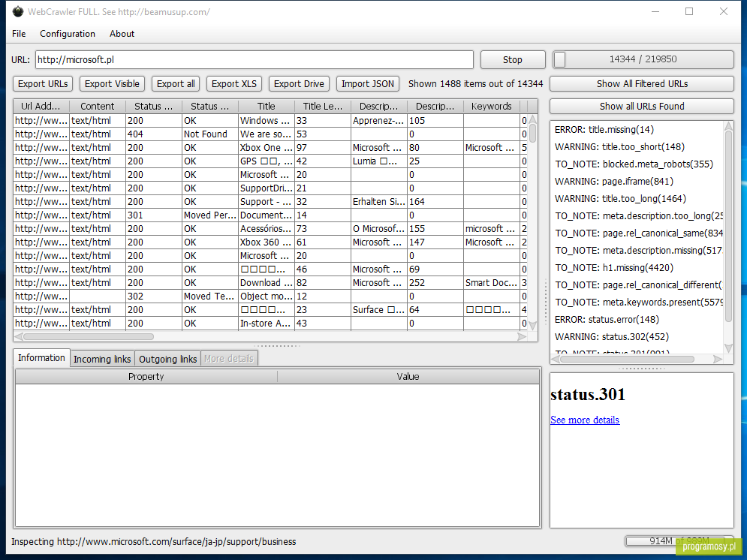
Task: Click Export Drive button
Action: click(x=299, y=84)
